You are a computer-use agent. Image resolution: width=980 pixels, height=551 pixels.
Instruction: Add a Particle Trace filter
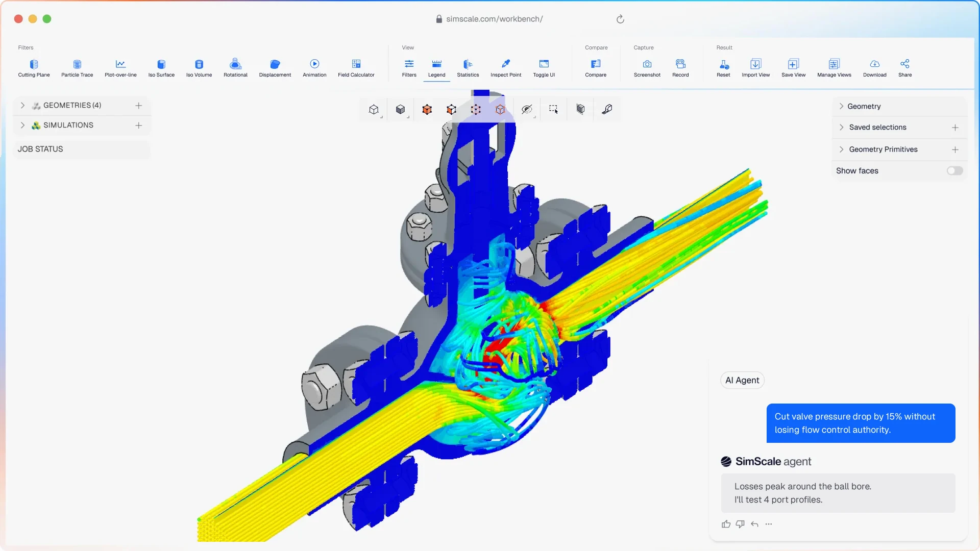(x=77, y=68)
